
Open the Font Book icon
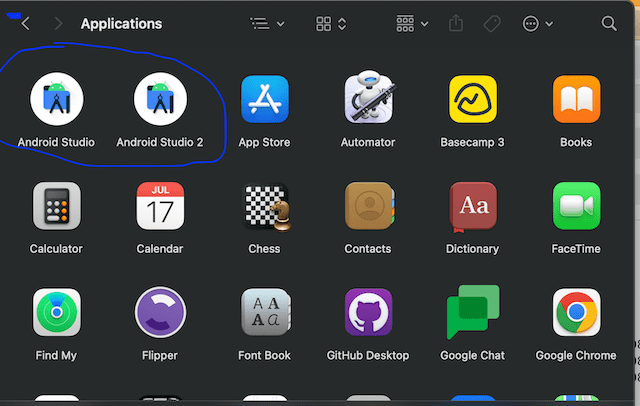coord(266,313)
